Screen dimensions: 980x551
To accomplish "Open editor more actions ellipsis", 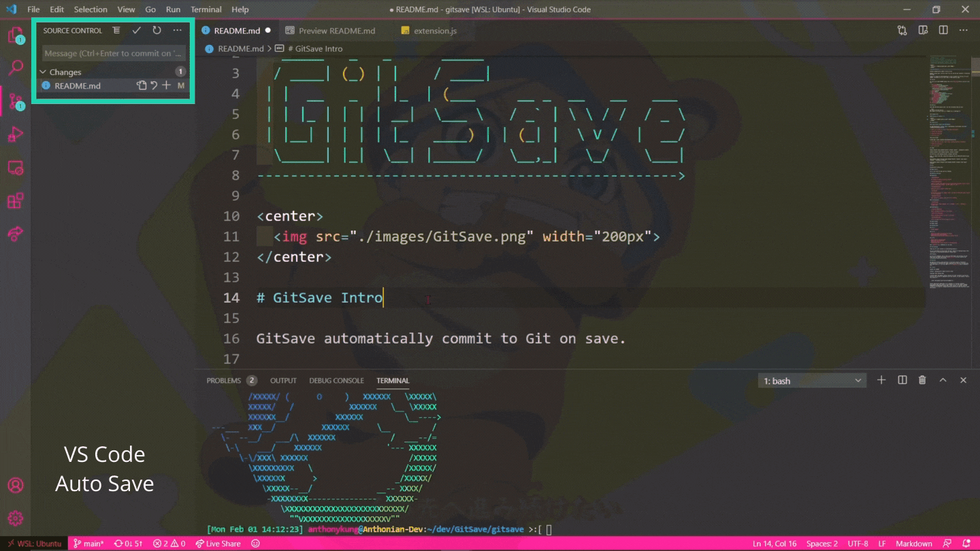I will (964, 31).
